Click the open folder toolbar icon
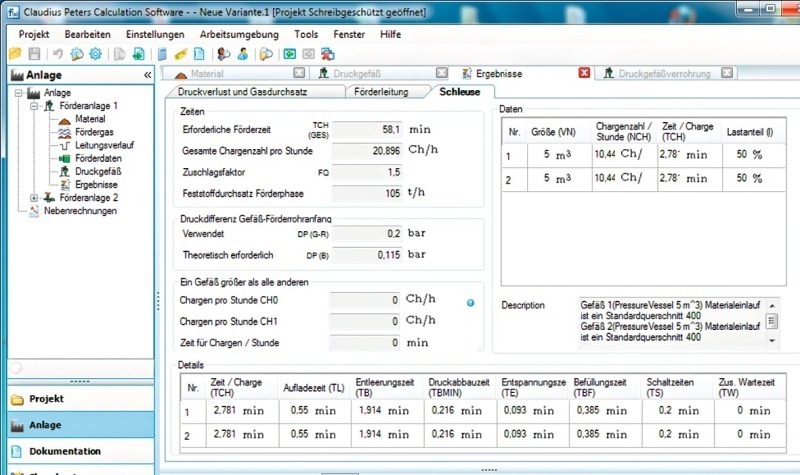Image resolution: width=800 pixels, height=475 pixels. pos(14,53)
